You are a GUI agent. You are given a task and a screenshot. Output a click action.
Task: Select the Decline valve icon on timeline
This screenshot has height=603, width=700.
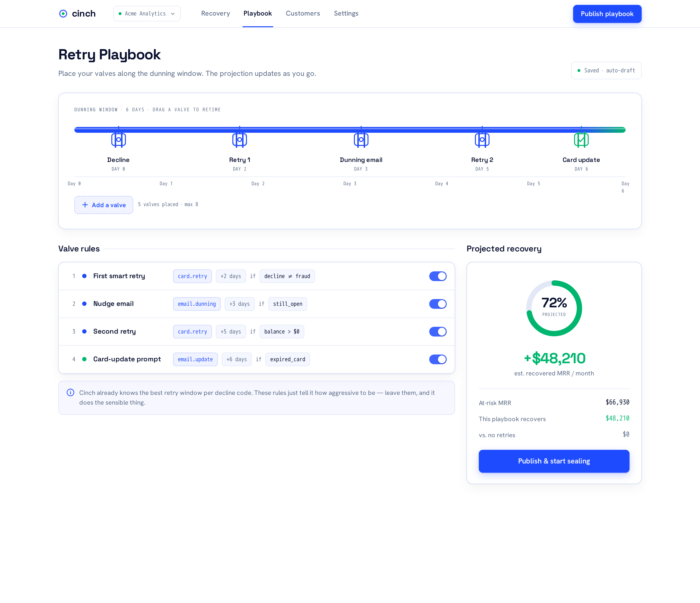pyautogui.click(x=119, y=139)
